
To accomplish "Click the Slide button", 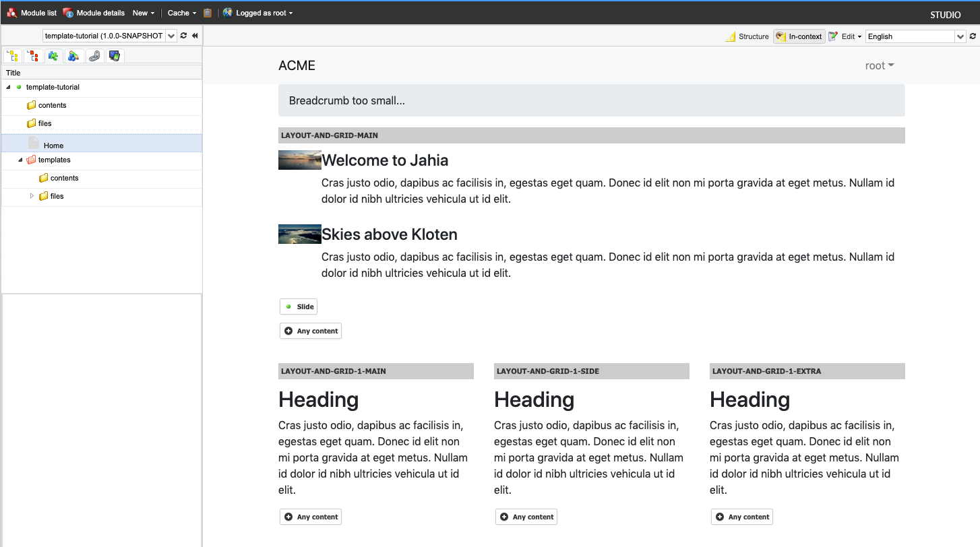I will pos(299,307).
